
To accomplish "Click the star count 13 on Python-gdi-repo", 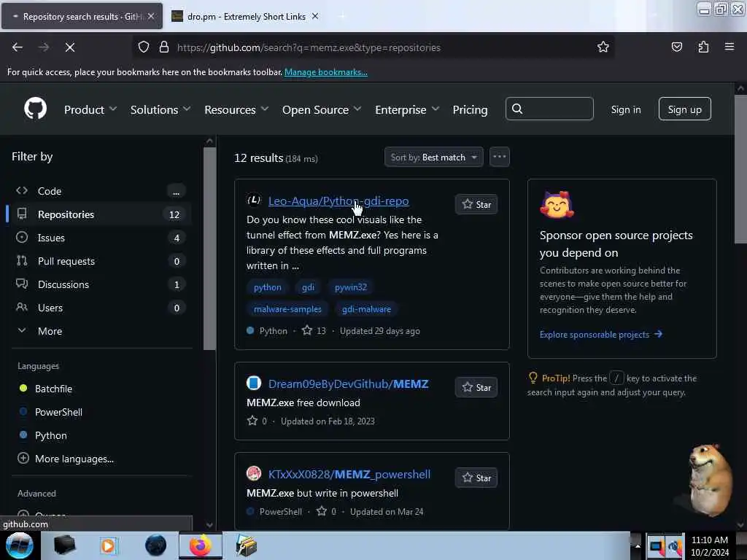I will click(x=314, y=330).
